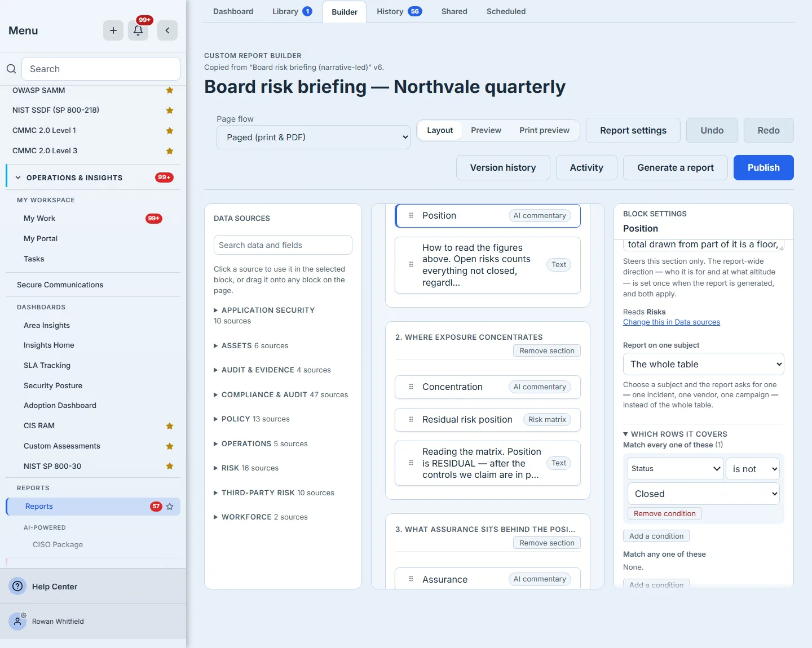Open the Closed value dropdown
812x648 pixels.
click(x=704, y=494)
